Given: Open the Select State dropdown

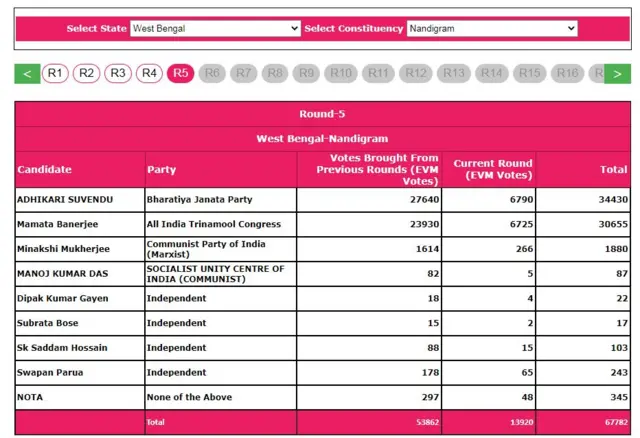Looking at the screenshot, I should coord(215,29).
